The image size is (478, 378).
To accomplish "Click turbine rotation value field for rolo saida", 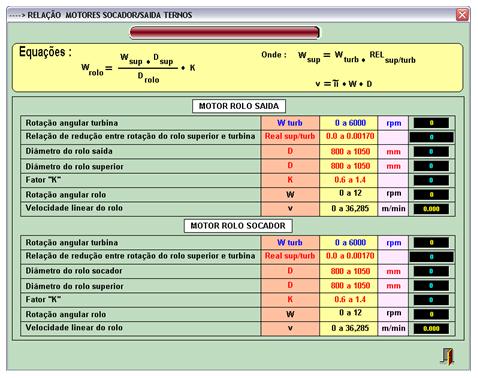I will coord(431,123).
